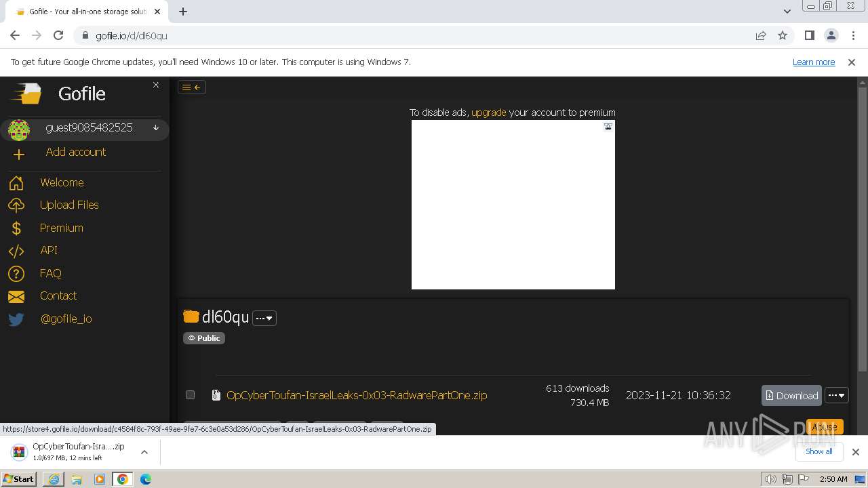
Task: Close the Gofile sidebar with X
Action: 156,85
